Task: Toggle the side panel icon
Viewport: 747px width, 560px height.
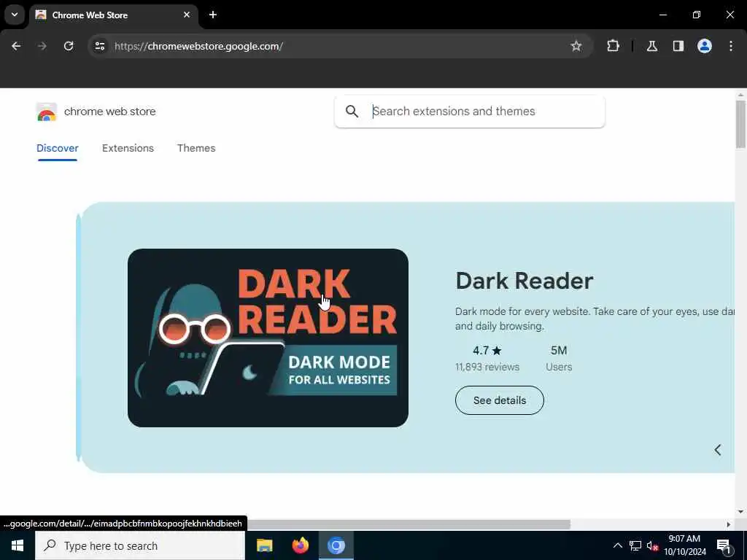Action: pos(678,46)
